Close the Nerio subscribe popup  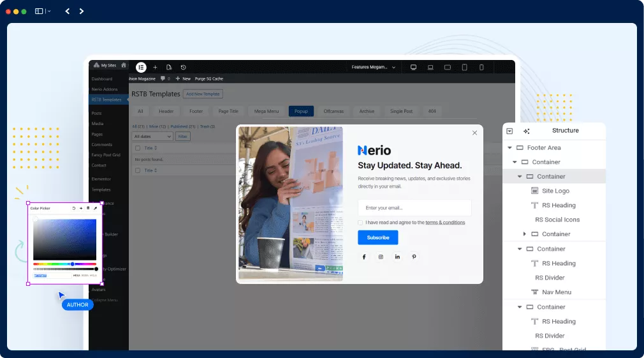tap(475, 133)
